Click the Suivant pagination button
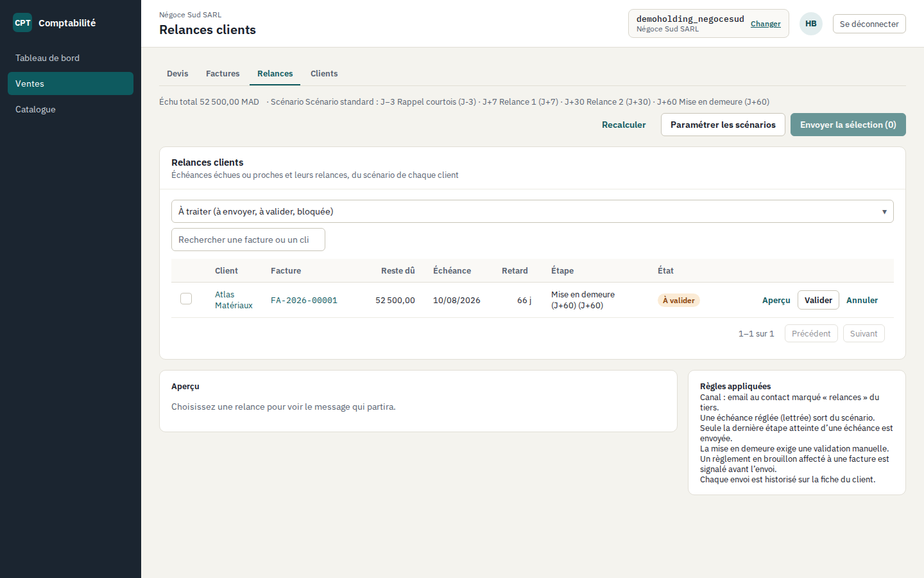The height and width of the screenshot is (578, 924). [x=864, y=333]
